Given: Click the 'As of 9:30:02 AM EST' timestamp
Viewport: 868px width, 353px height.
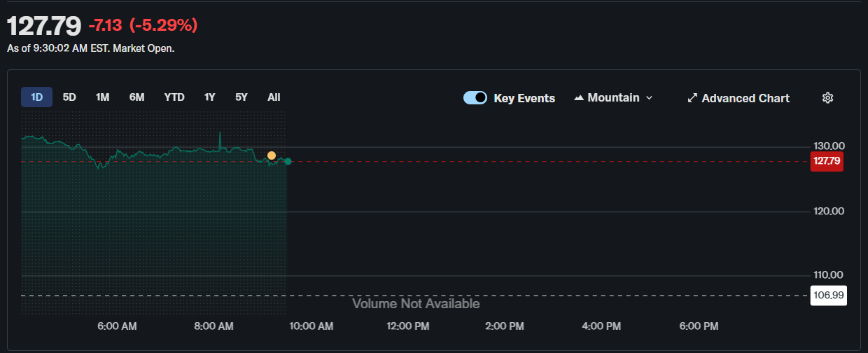Looking at the screenshot, I should [58, 49].
